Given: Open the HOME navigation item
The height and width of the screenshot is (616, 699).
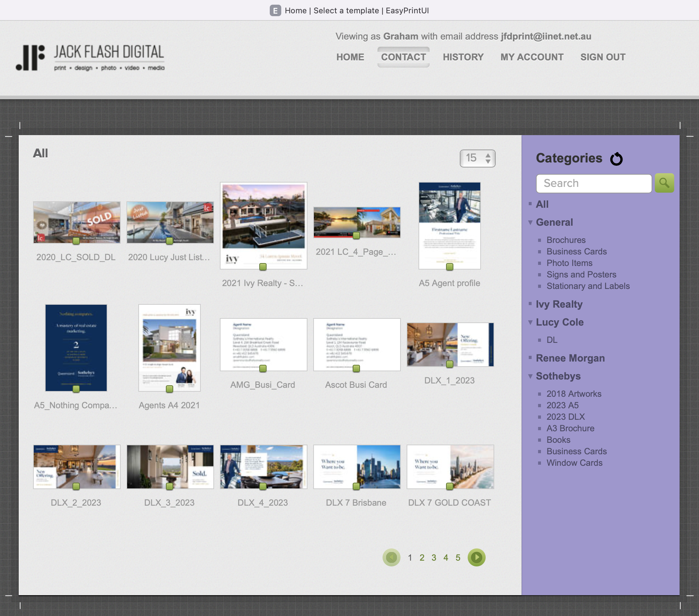Looking at the screenshot, I should [x=350, y=57].
